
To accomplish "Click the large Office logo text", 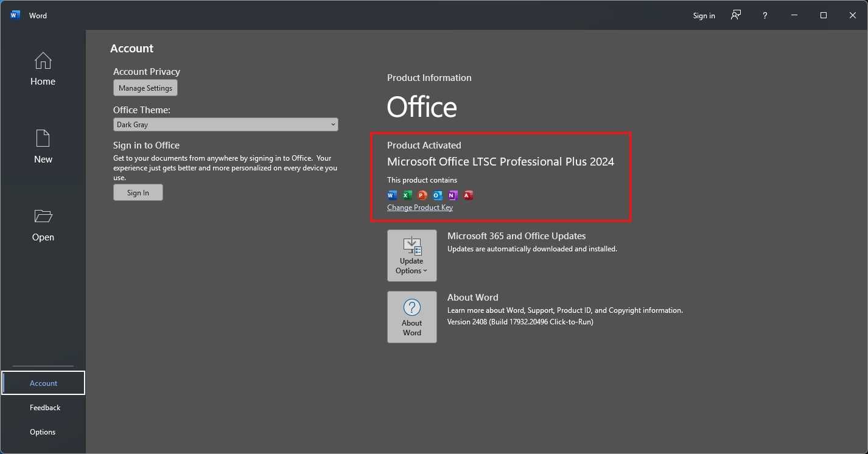I will tap(422, 107).
